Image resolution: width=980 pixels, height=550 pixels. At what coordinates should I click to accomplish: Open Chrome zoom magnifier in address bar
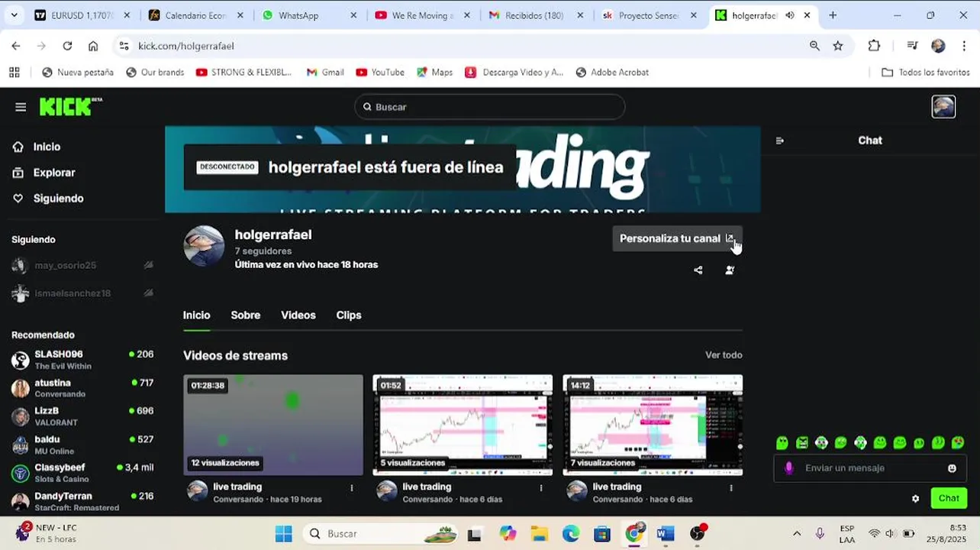pyautogui.click(x=814, y=46)
